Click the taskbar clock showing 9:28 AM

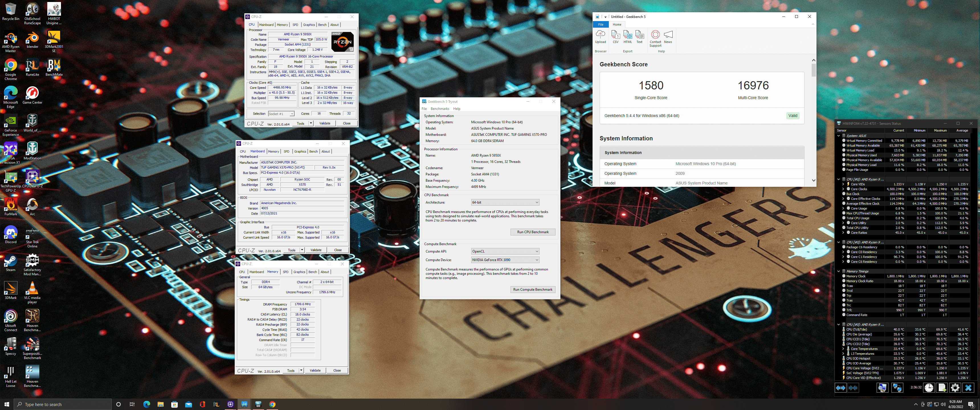[x=955, y=404]
